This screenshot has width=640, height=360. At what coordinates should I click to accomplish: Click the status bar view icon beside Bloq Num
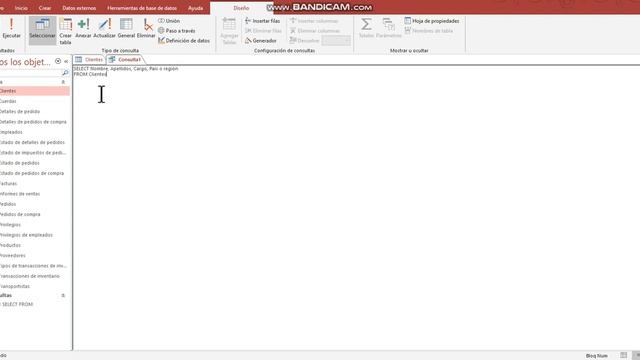click(x=623, y=356)
